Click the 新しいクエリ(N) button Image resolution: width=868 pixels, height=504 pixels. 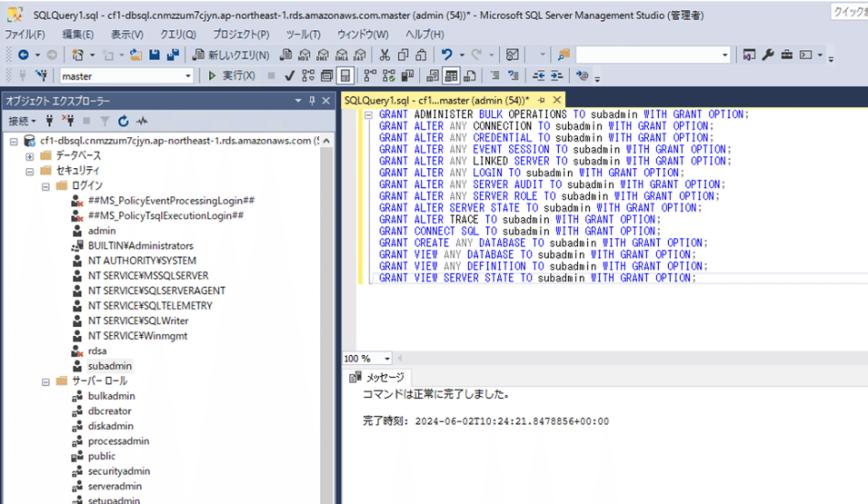click(x=231, y=54)
